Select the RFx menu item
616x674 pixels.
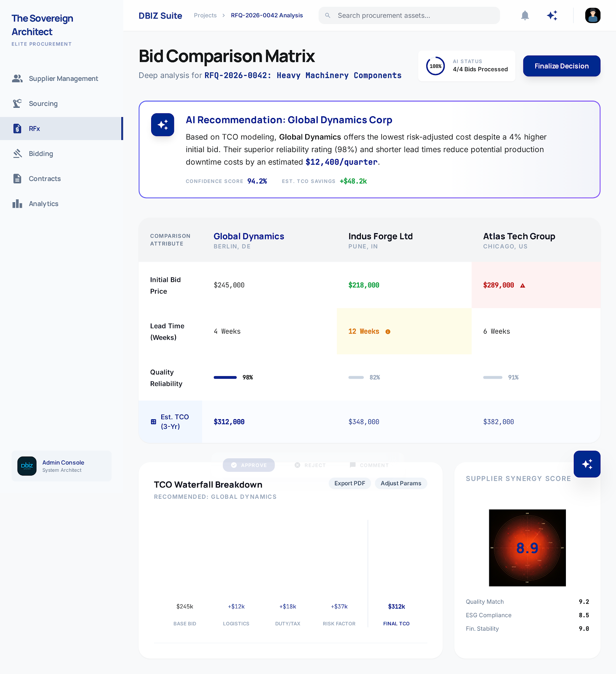pyautogui.click(x=61, y=128)
